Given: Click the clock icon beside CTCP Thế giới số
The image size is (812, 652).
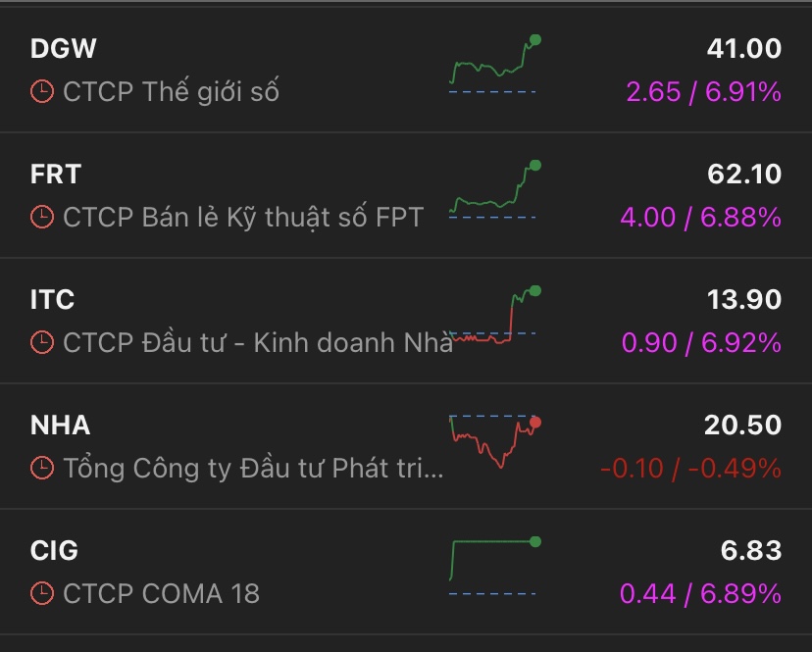Looking at the screenshot, I should click(x=42, y=92).
